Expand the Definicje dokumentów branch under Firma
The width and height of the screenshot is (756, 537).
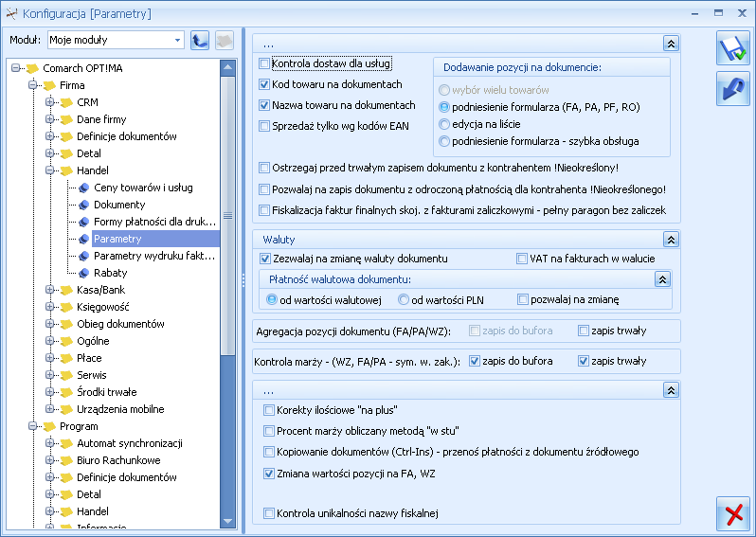coord(49,136)
